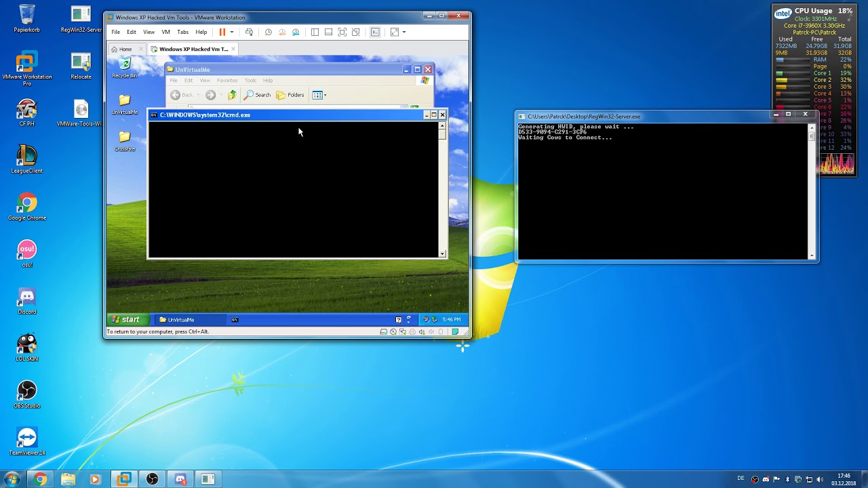This screenshot has height=488, width=868.
Task: Select the OBS Studio desktop icon
Action: tap(27, 394)
